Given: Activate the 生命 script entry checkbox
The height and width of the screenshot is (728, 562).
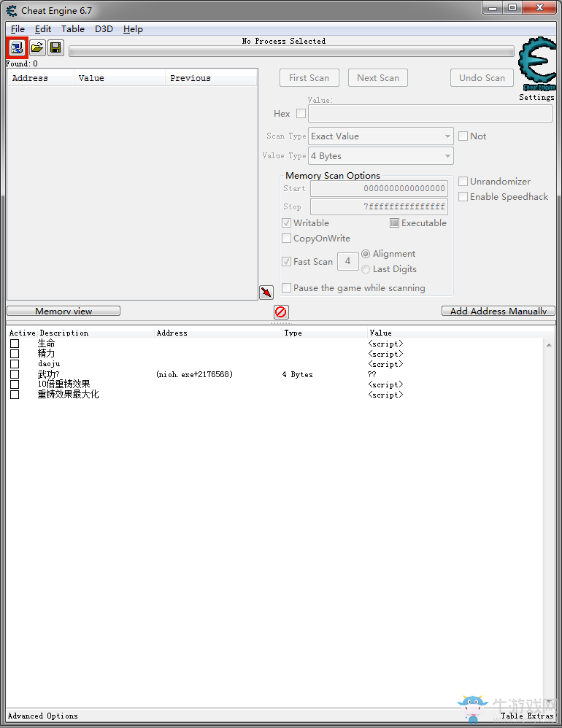Looking at the screenshot, I should 15,344.
